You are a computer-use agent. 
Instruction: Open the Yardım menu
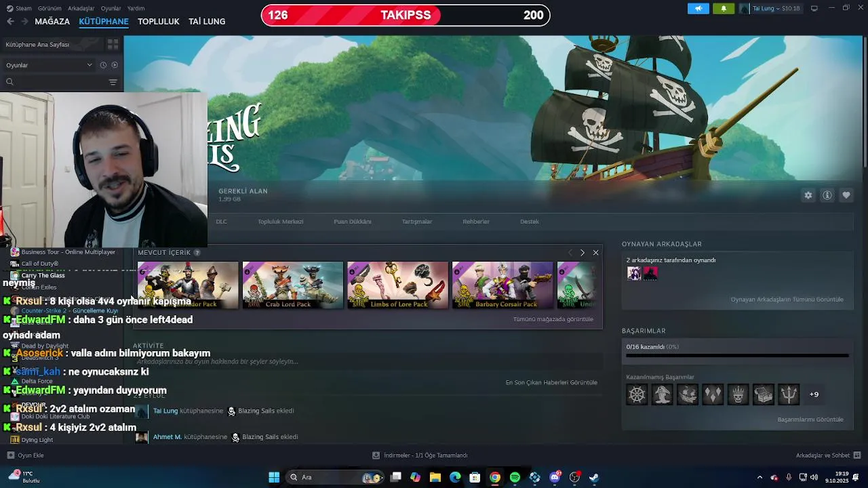click(136, 8)
